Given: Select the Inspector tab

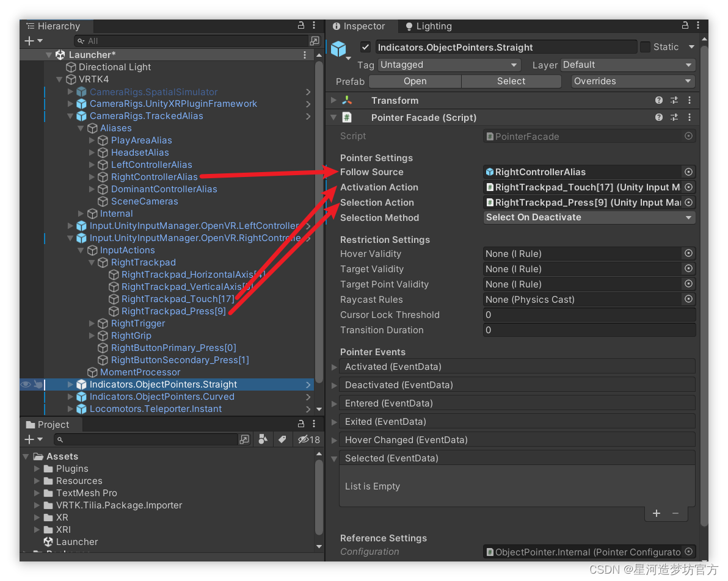Looking at the screenshot, I should tap(359, 26).
